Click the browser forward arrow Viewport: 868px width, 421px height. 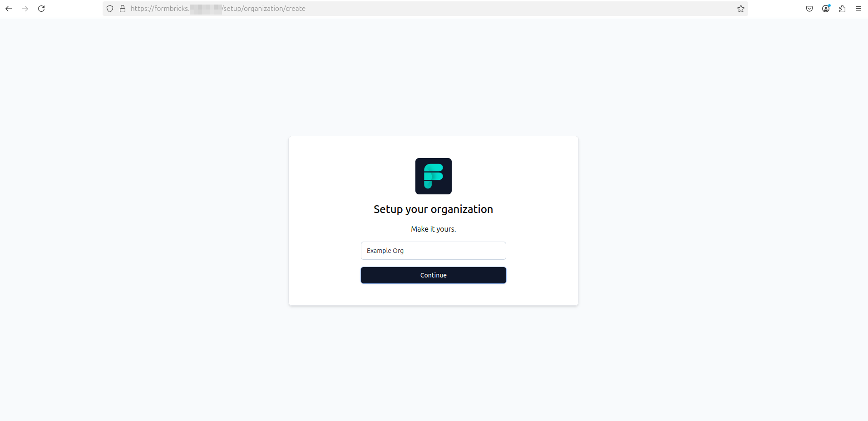(x=25, y=9)
